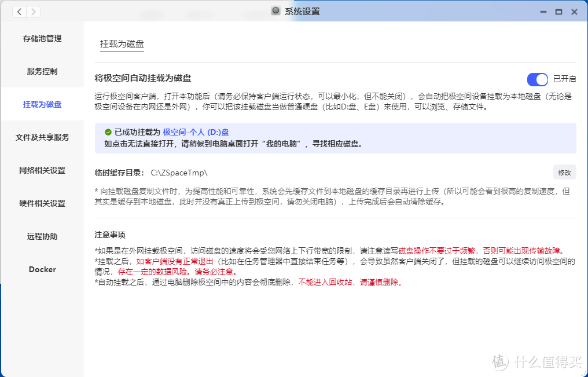Close the system settings window
This screenshot has height=377, width=588.
574,12
